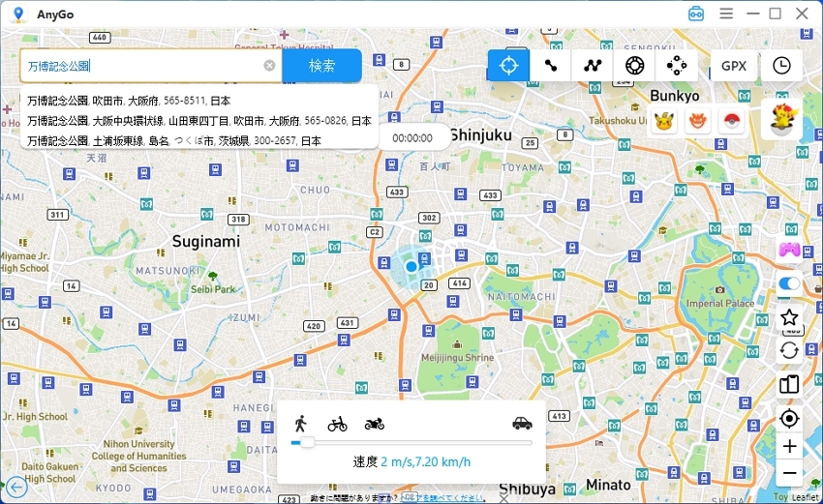Select the circular route mode icon
823x504 pixels.
point(634,66)
